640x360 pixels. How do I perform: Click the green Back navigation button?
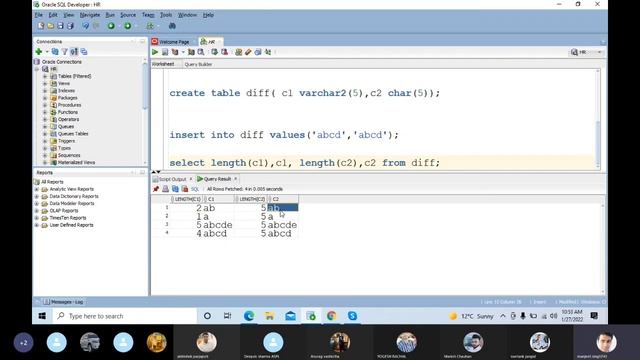coord(111,26)
